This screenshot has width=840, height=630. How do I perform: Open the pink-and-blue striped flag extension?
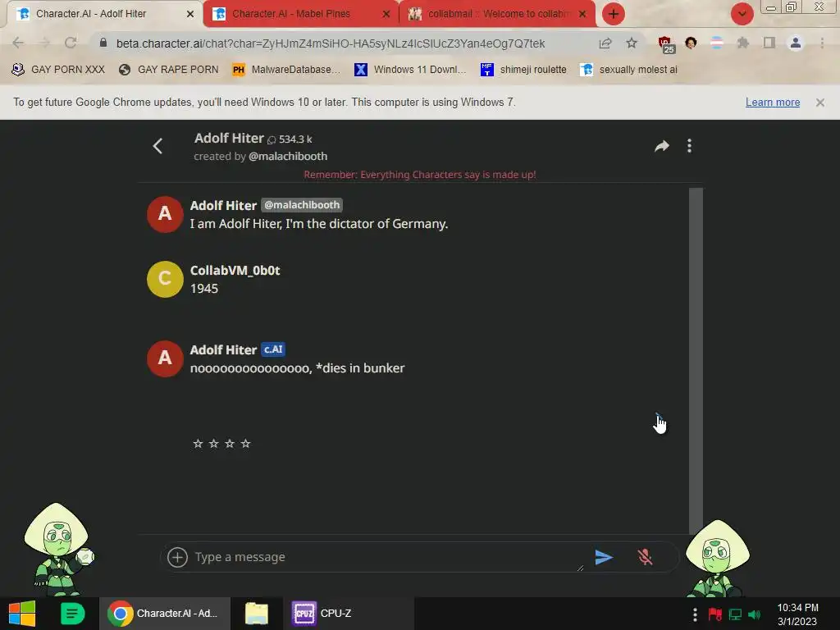(716, 43)
